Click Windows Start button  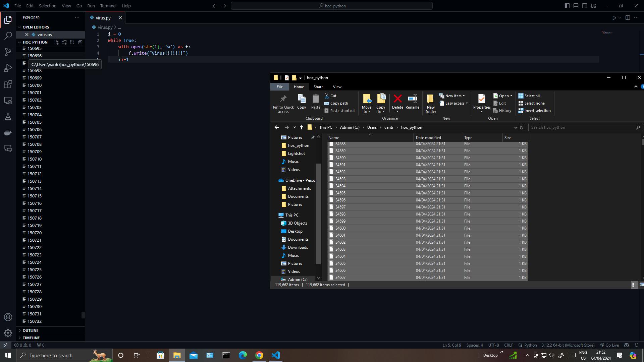pyautogui.click(x=8, y=355)
